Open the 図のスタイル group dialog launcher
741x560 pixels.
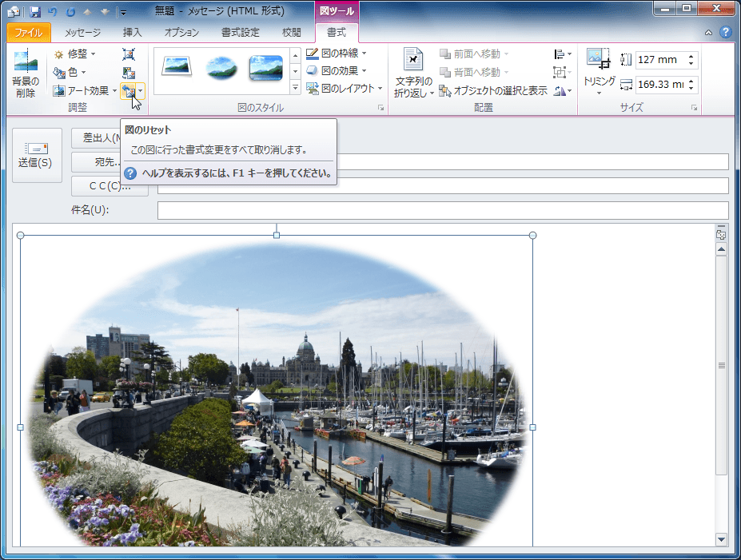tap(380, 108)
